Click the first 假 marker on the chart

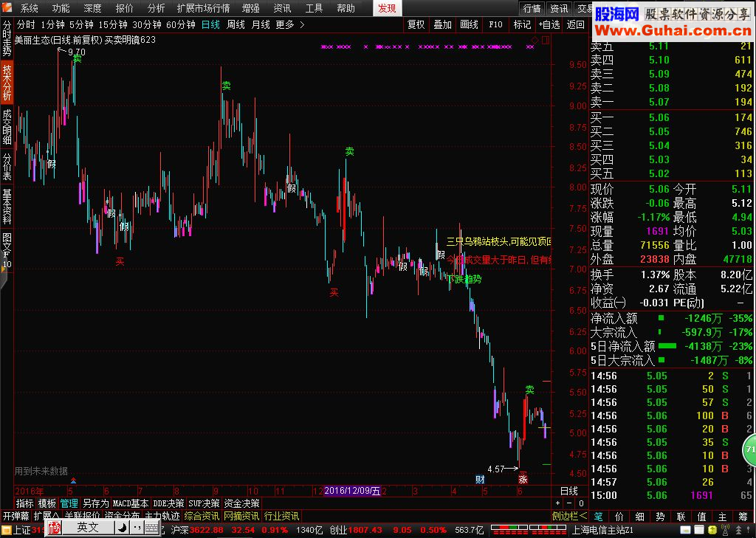point(51,164)
